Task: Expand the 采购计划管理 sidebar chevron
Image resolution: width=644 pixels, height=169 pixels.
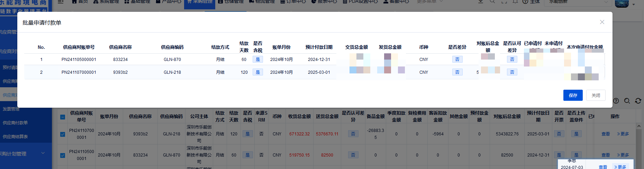Action: [43, 153]
